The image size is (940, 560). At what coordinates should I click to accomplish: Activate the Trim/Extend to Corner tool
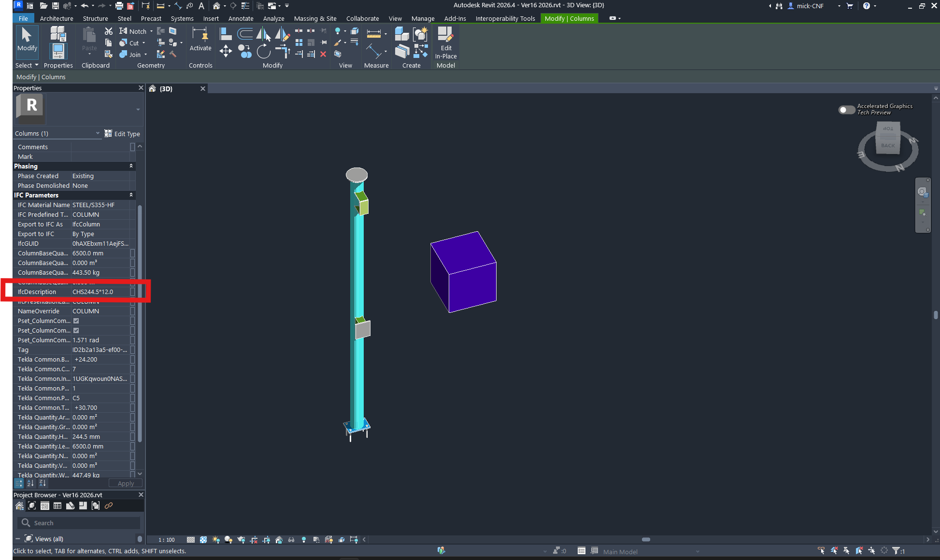coord(283,51)
